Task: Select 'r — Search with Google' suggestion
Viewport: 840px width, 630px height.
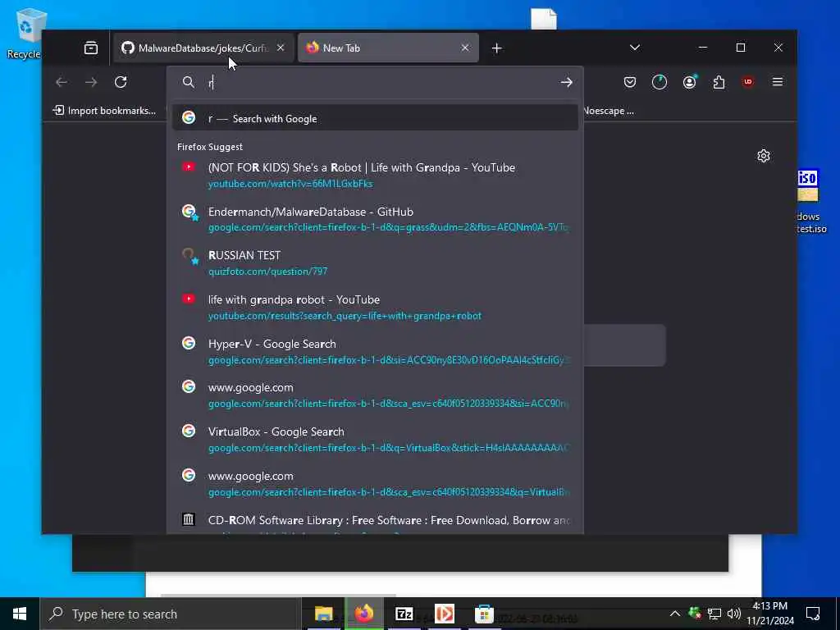Action: [375, 118]
